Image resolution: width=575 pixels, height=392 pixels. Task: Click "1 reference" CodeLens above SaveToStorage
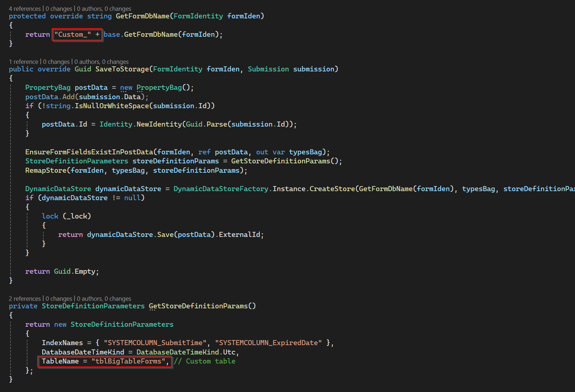[x=23, y=62]
